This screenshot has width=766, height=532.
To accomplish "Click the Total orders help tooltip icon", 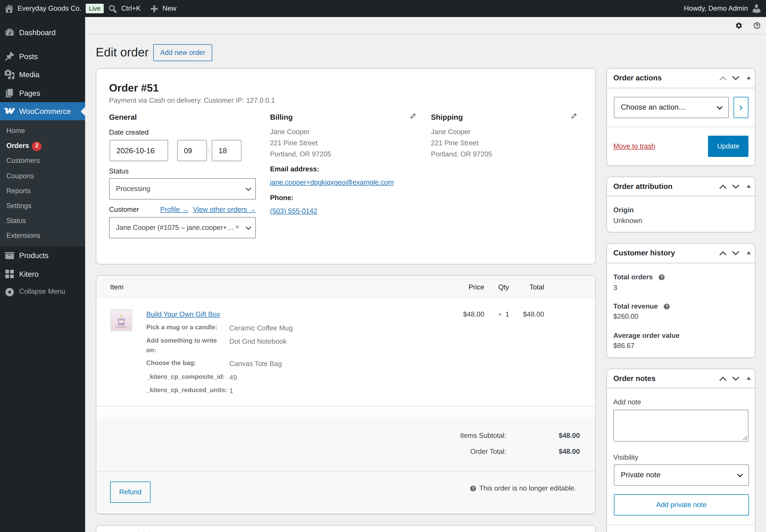I will (662, 277).
